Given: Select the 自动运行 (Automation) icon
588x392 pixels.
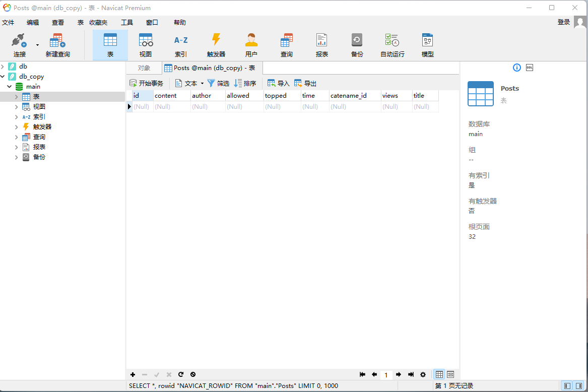Looking at the screenshot, I should tap(392, 45).
